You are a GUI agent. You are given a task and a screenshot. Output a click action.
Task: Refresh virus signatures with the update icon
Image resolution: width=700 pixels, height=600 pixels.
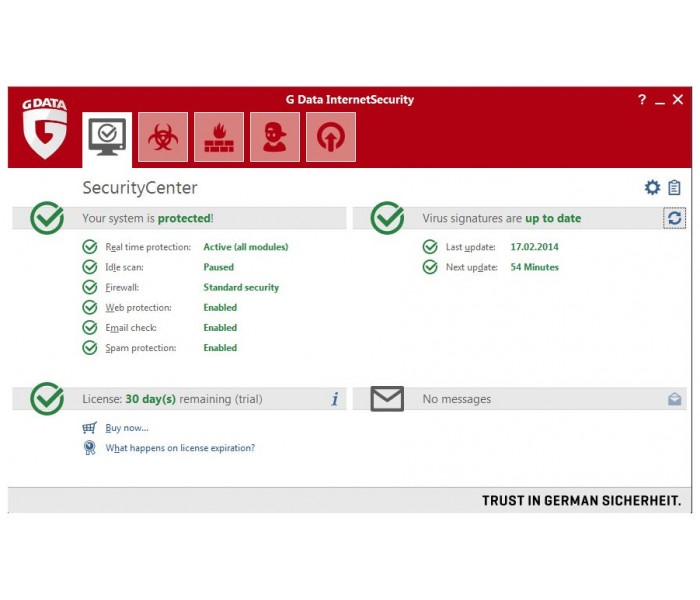674,218
